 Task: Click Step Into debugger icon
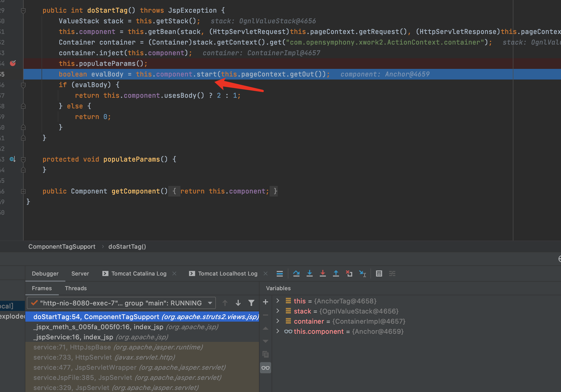click(309, 273)
